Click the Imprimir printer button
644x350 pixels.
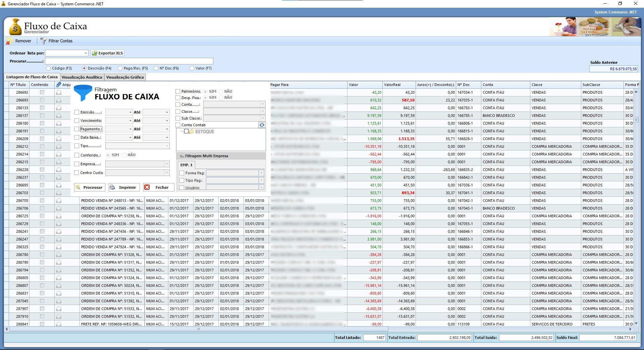pyautogui.click(x=124, y=187)
